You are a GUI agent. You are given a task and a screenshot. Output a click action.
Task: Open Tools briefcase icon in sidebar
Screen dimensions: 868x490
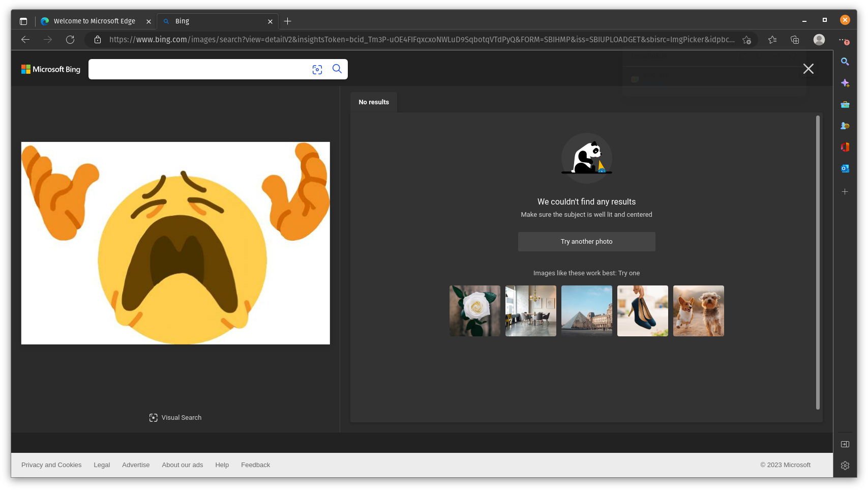click(845, 104)
